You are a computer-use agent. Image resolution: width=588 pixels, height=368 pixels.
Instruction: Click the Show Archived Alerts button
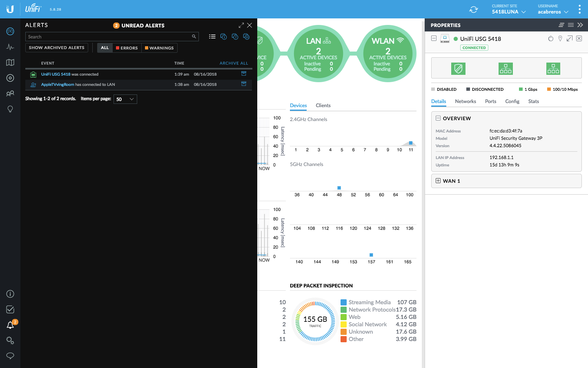click(x=57, y=48)
